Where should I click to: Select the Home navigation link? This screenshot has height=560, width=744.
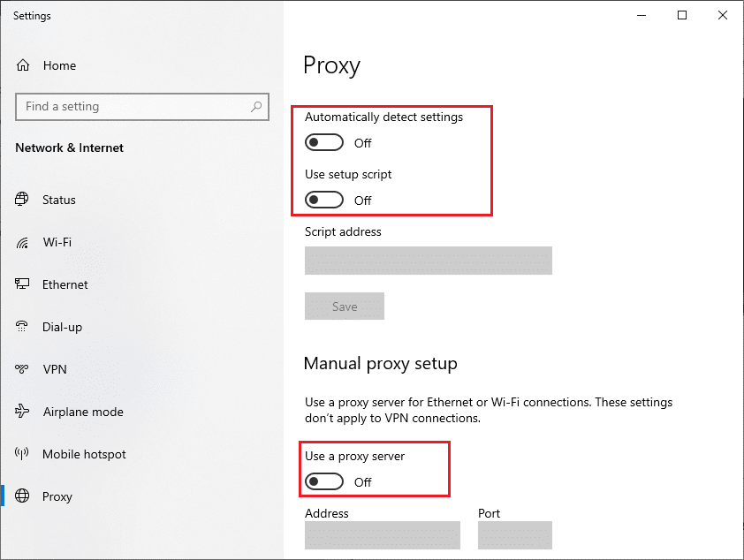59,64
